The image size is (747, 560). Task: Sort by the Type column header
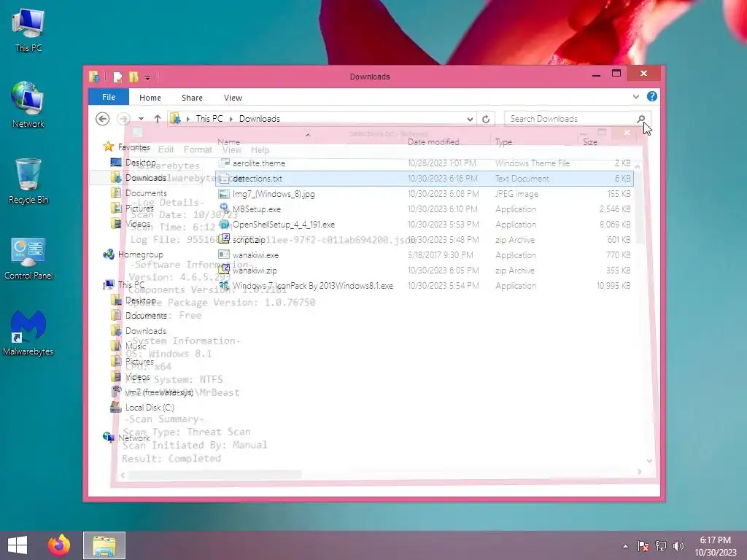[503, 142]
